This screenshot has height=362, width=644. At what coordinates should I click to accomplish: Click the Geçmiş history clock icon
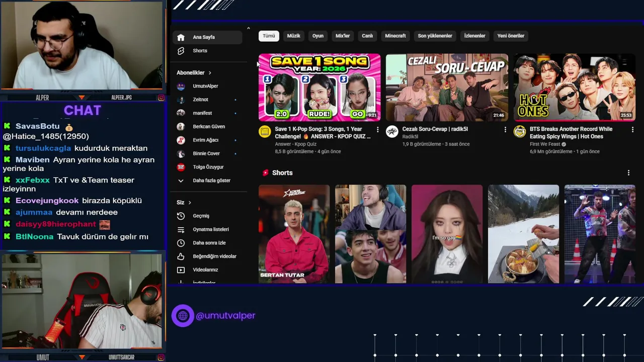point(181,216)
